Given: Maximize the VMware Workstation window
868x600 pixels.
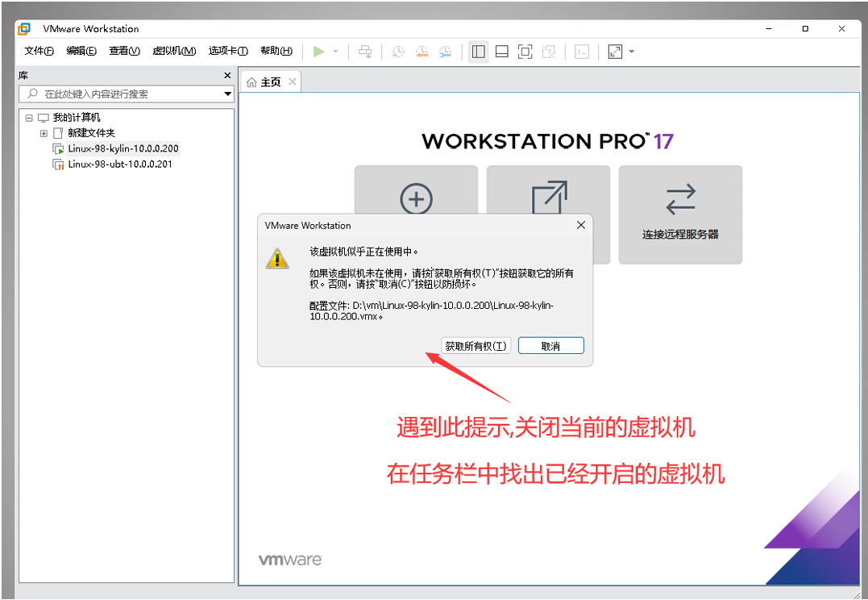Looking at the screenshot, I should pyautogui.click(x=805, y=29).
